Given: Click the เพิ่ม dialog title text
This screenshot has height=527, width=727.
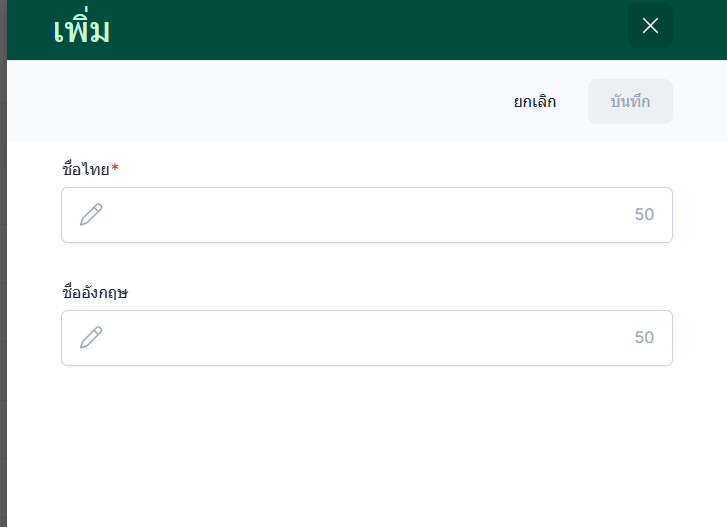Looking at the screenshot, I should click(x=81, y=30).
